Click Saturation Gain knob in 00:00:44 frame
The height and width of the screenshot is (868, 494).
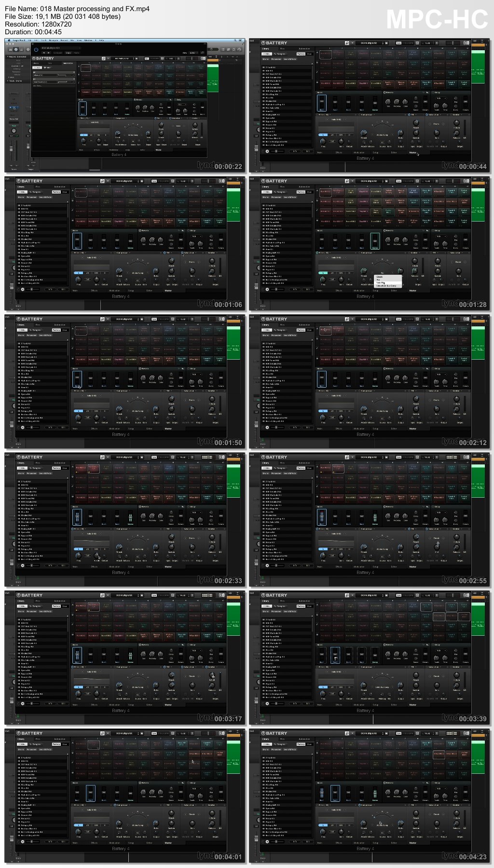click(x=437, y=133)
